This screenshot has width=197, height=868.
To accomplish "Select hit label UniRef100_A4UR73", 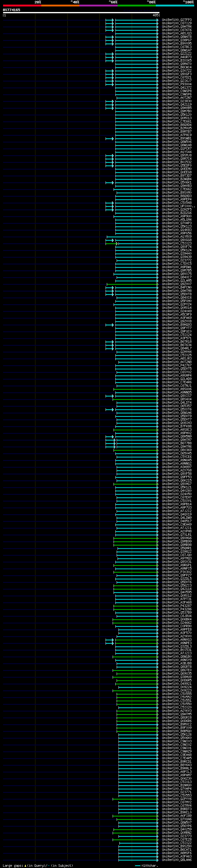I will (177, 57).
